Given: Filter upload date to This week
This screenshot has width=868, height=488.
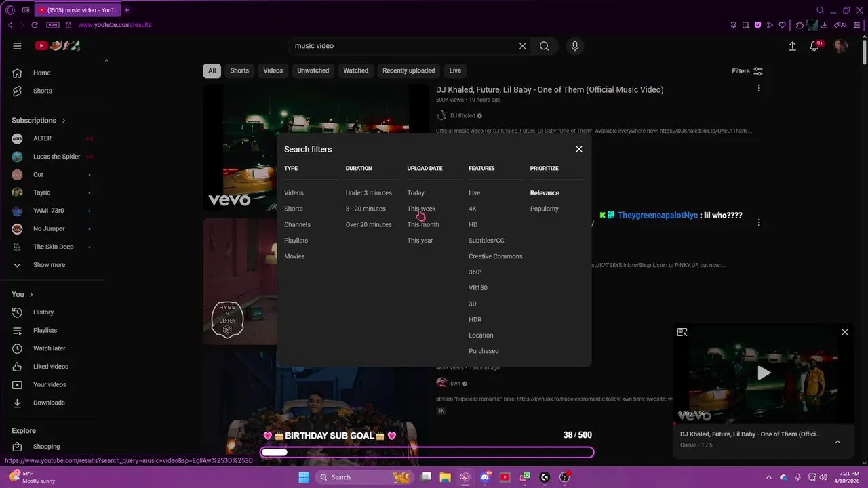Looking at the screenshot, I should [x=421, y=209].
